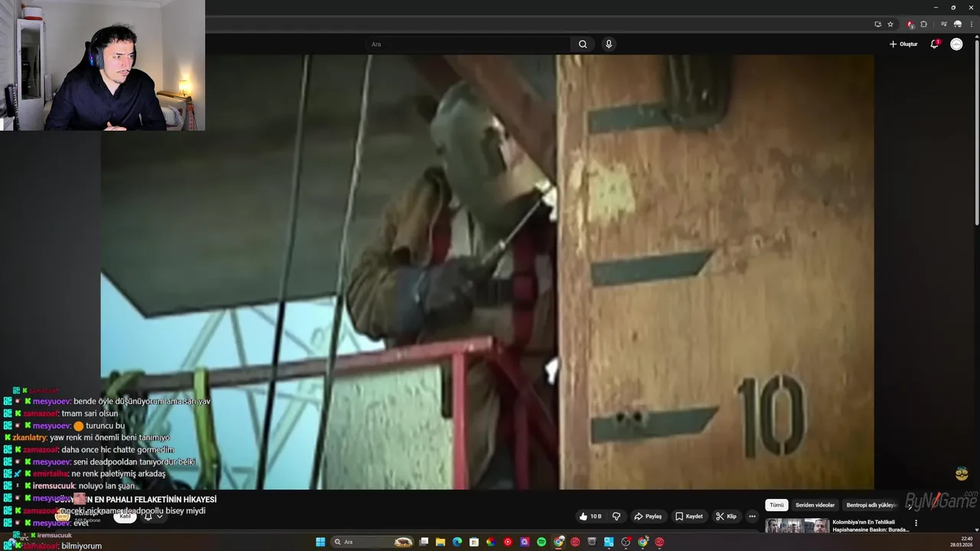
Task: Open Windows Start menu
Action: pyautogui.click(x=321, y=542)
